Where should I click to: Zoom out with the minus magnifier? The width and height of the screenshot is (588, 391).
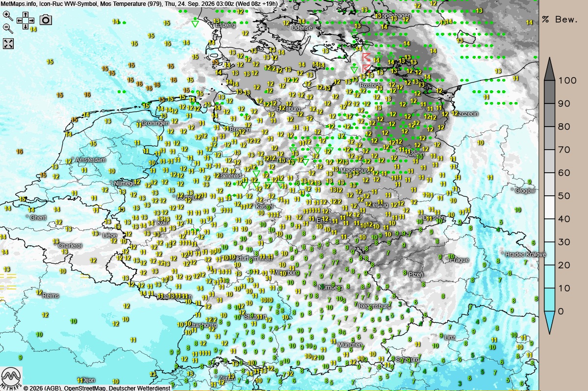pyautogui.click(x=7, y=28)
